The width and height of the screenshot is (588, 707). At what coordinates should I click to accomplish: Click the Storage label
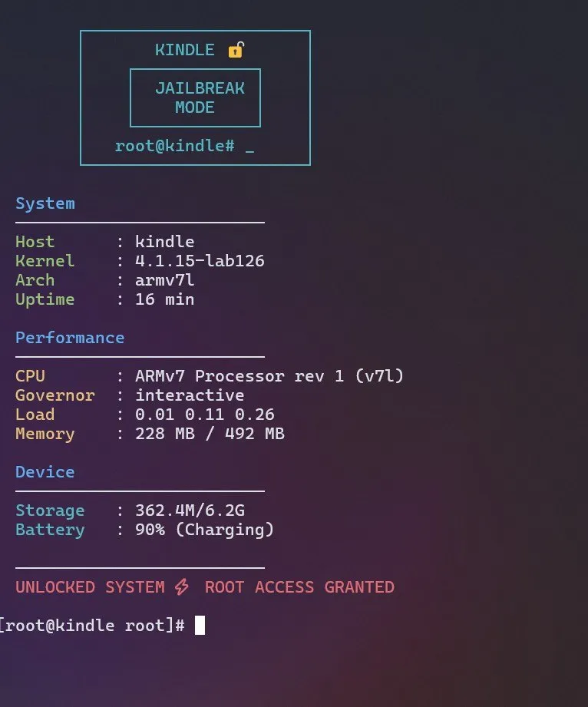[x=50, y=510]
